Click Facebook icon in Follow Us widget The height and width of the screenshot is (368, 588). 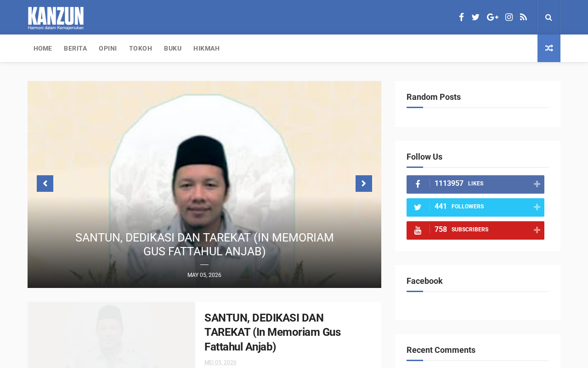click(x=418, y=184)
